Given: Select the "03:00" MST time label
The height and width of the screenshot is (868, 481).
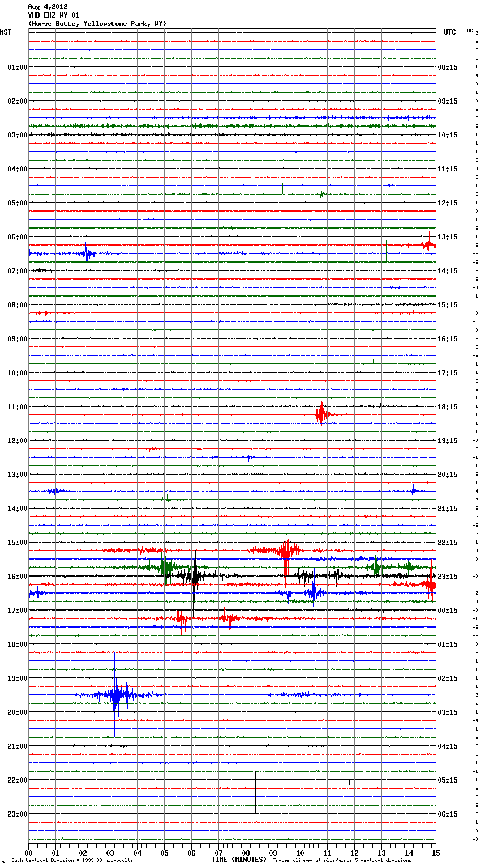Looking at the screenshot, I should (x=18, y=135).
